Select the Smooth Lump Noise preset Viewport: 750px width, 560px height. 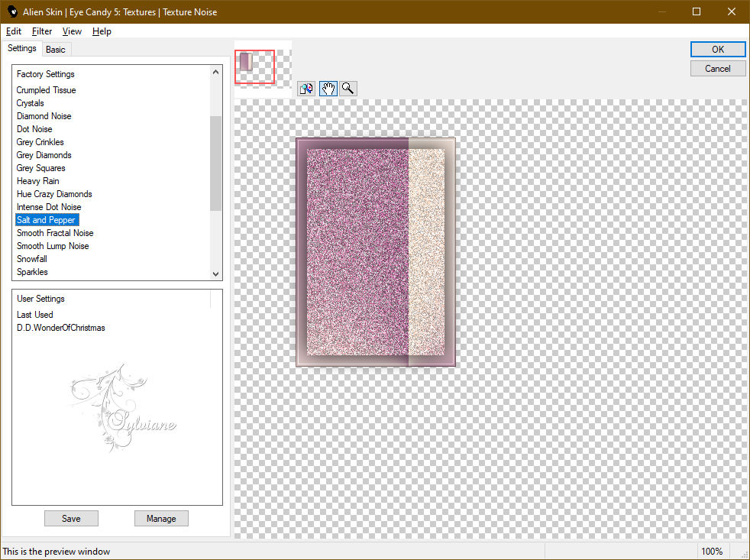pos(53,245)
